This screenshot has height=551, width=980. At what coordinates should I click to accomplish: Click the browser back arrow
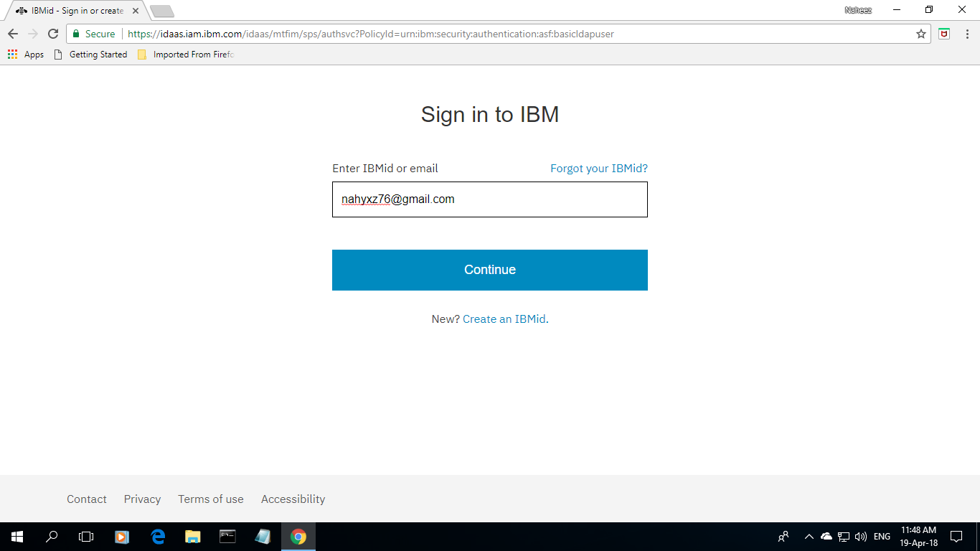tap(12, 34)
